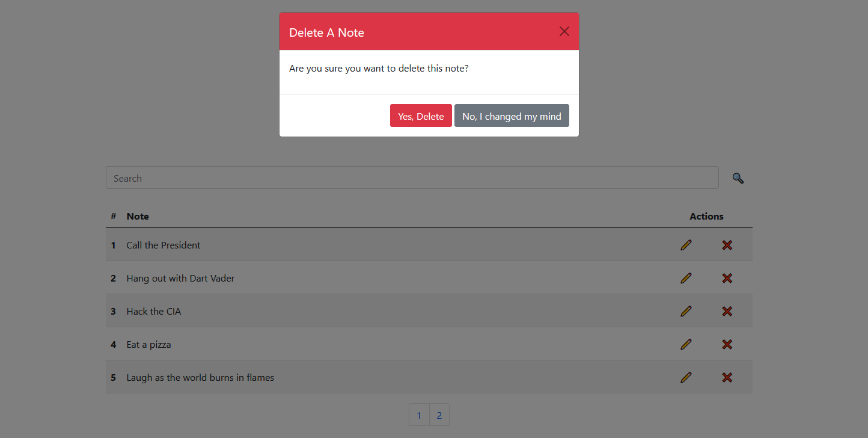Select page 1 in pagination
Image resolution: width=868 pixels, height=438 pixels.
419,415
